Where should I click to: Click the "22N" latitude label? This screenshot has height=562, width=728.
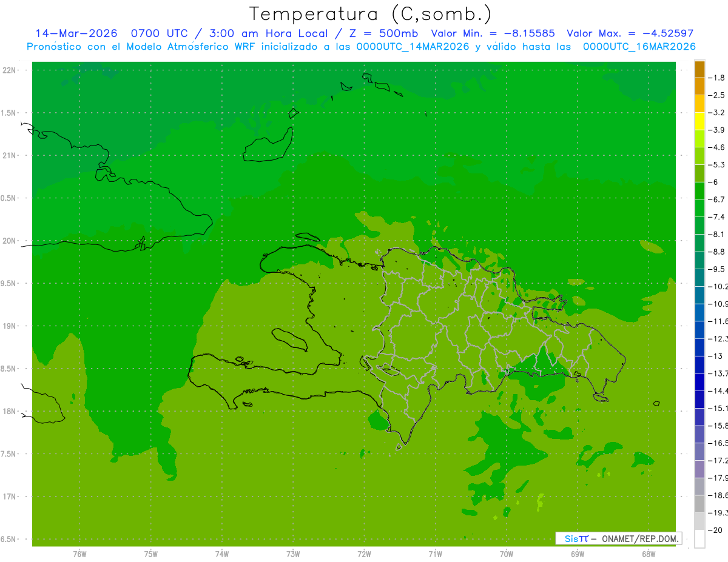coord(9,70)
